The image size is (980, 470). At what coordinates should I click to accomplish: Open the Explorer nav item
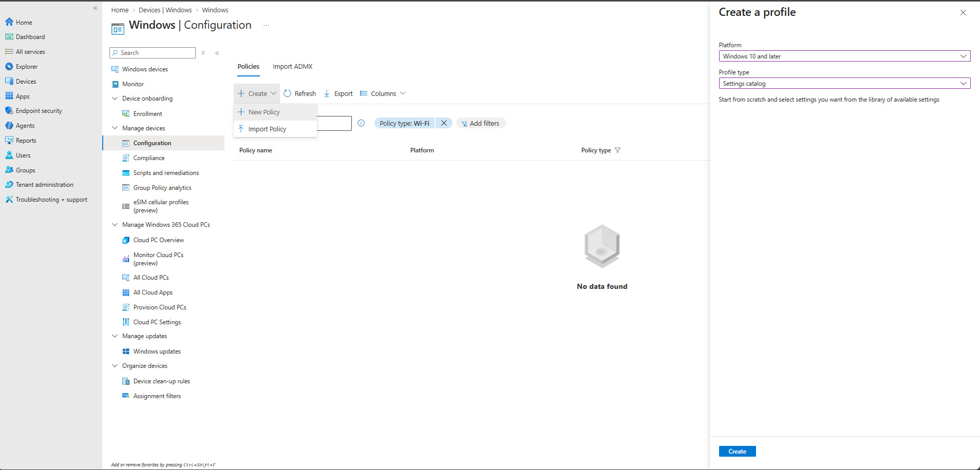click(x=26, y=67)
